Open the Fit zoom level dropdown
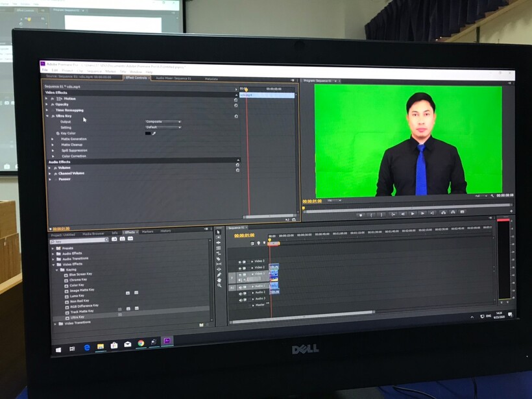 (x=334, y=200)
